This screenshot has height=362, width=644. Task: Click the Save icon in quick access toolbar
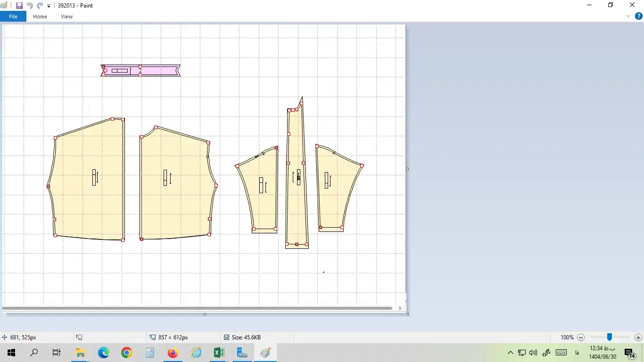pyautogui.click(x=19, y=6)
